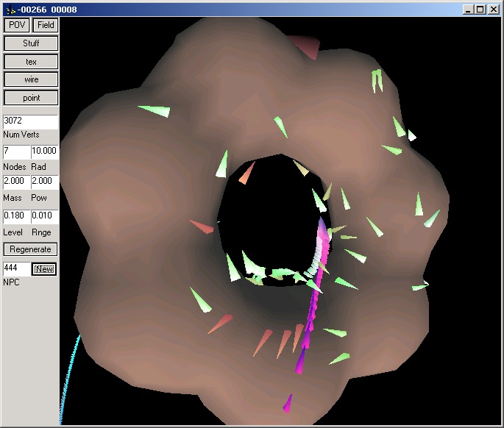Viewport: 504px width, 428px height.
Task: Toggle the Stuff button
Action: coord(31,43)
